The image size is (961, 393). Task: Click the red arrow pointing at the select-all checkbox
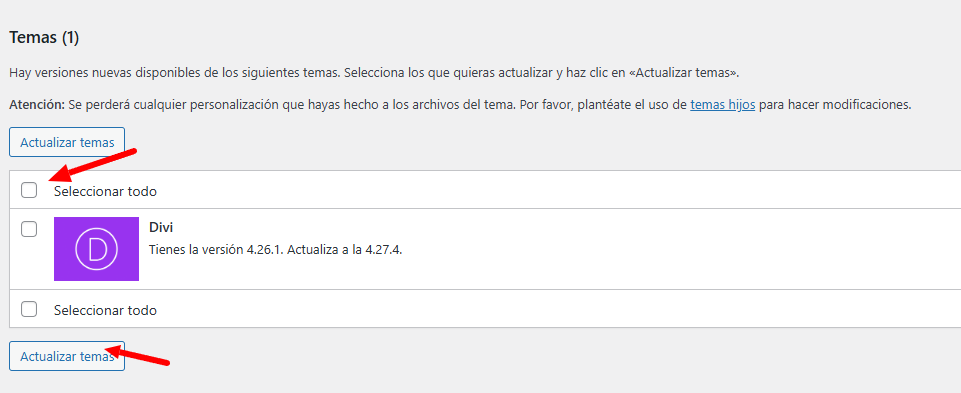tap(92, 166)
